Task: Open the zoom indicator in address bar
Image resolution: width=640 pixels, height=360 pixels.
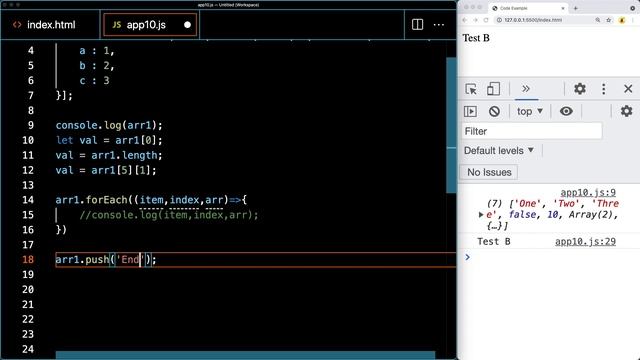Action: (598, 20)
